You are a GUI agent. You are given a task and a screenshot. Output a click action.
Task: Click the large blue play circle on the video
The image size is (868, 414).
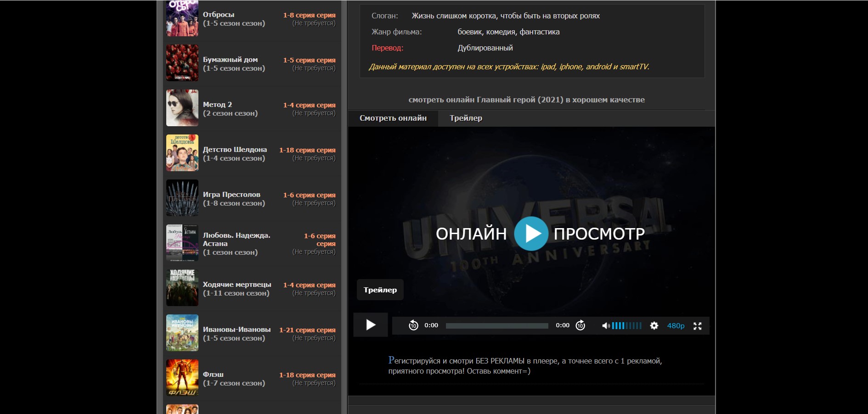pos(531,234)
